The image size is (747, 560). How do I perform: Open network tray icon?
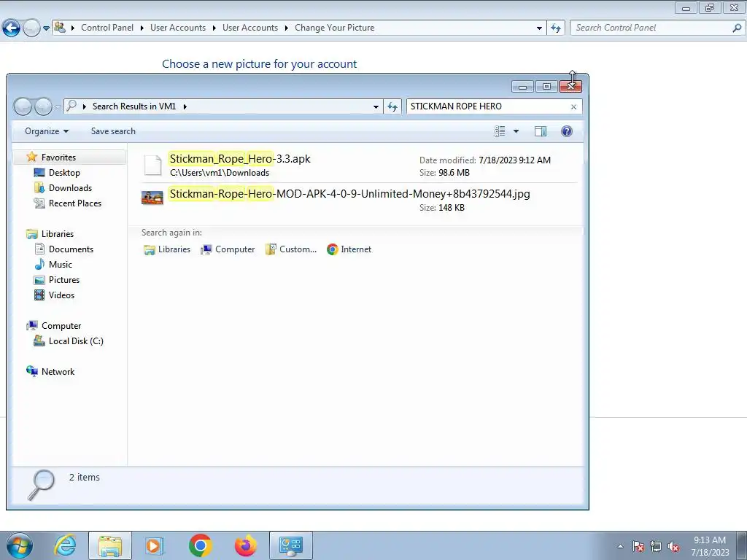click(656, 546)
